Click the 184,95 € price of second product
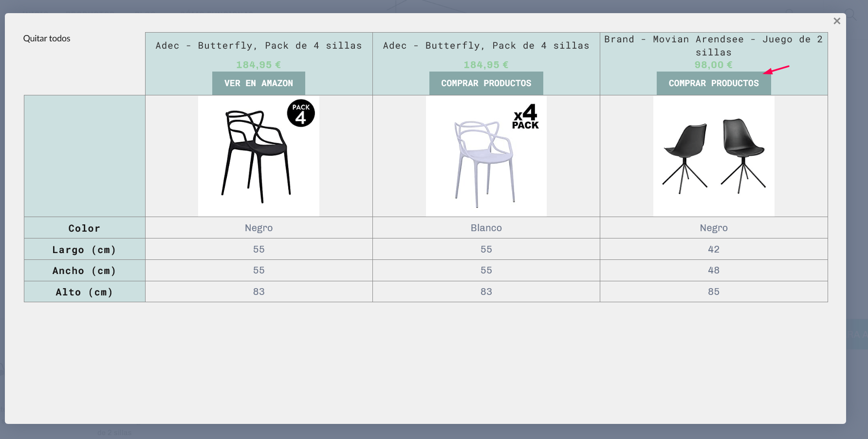The height and width of the screenshot is (439, 868). (486, 65)
